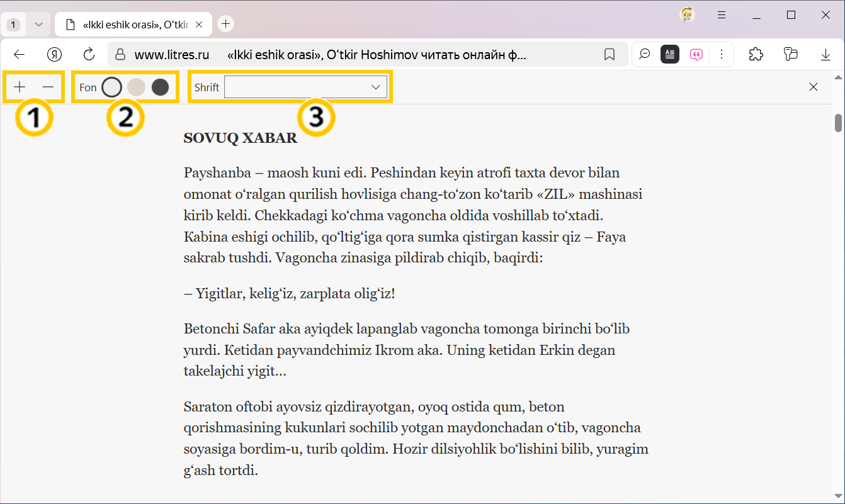Toggle reader mode icon in address bar
Image resolution: width=845 pixels, height=504 pixels.
[x=669, y=54]
